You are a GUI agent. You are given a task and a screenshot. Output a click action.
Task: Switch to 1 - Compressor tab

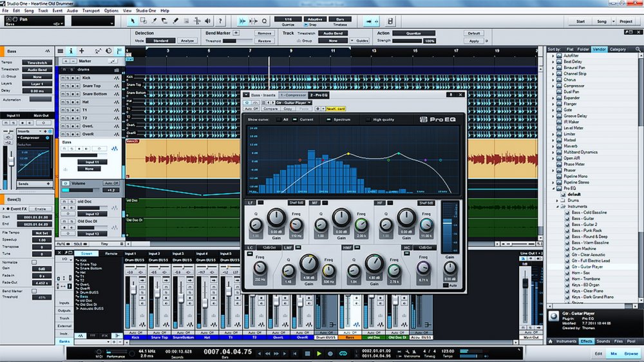coord(293,95)
